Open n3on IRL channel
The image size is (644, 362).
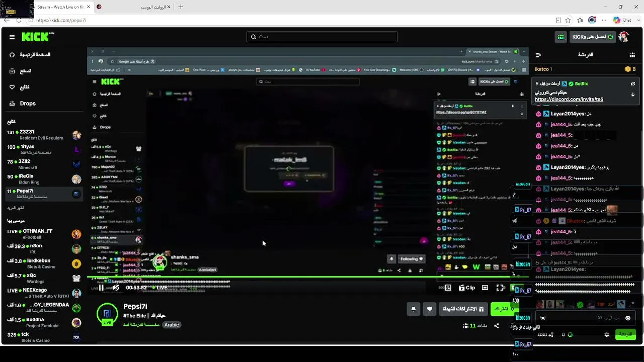(44, 248)
